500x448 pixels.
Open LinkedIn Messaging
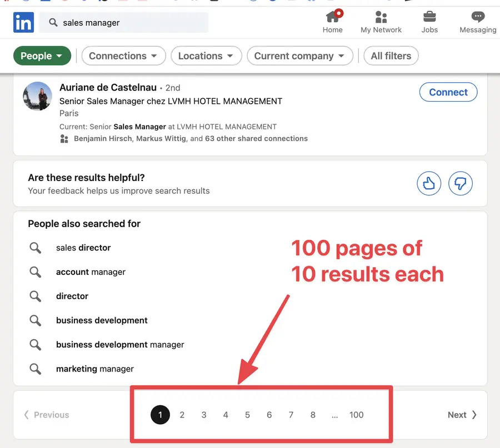[x=477, y=21]
